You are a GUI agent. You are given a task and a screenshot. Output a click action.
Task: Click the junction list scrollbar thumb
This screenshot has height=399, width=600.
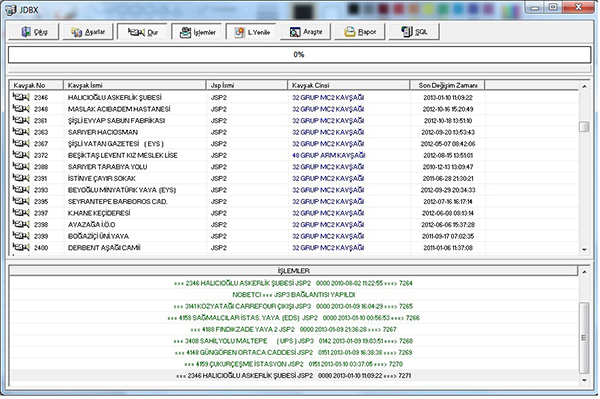tap(584, 126)
